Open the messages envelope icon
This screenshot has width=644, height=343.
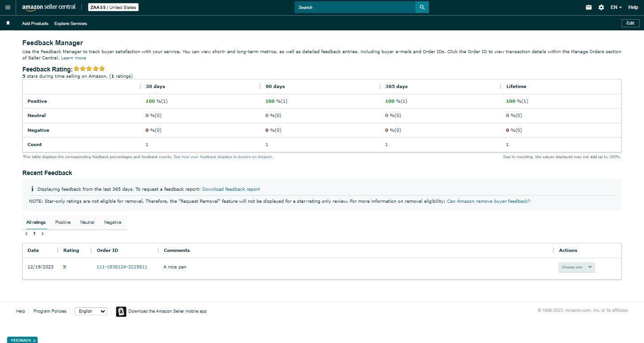click(589, 7)
